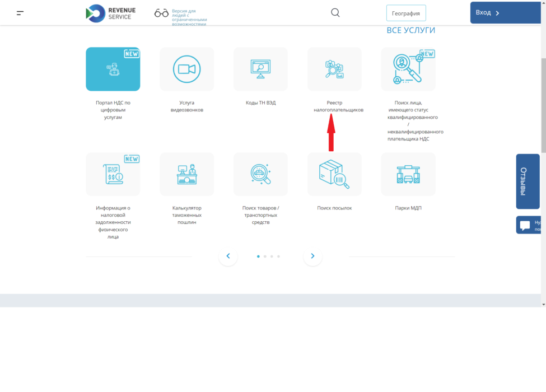Open the taxpayer registry icon

(x=334, y=69)
